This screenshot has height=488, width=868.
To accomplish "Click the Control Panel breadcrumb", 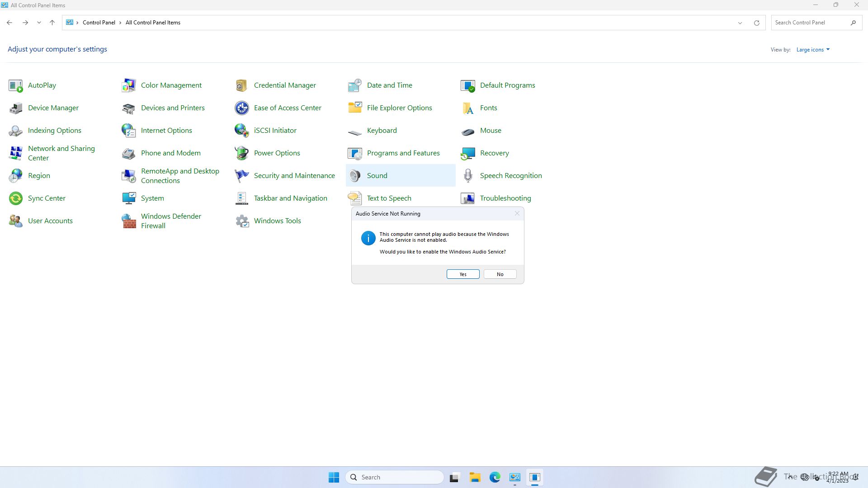I will (99, 23).
